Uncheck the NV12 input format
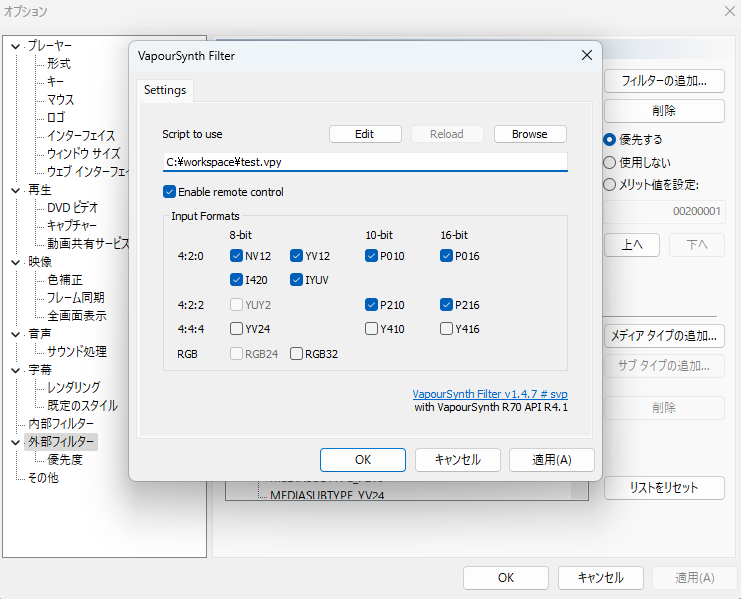The image size is (741, 599). (236, 256)
